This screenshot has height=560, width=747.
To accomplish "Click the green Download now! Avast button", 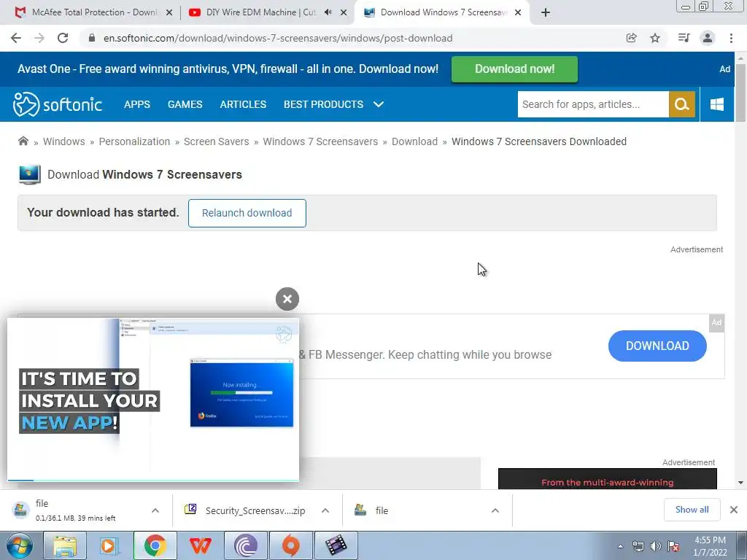I will coord(514,69).
